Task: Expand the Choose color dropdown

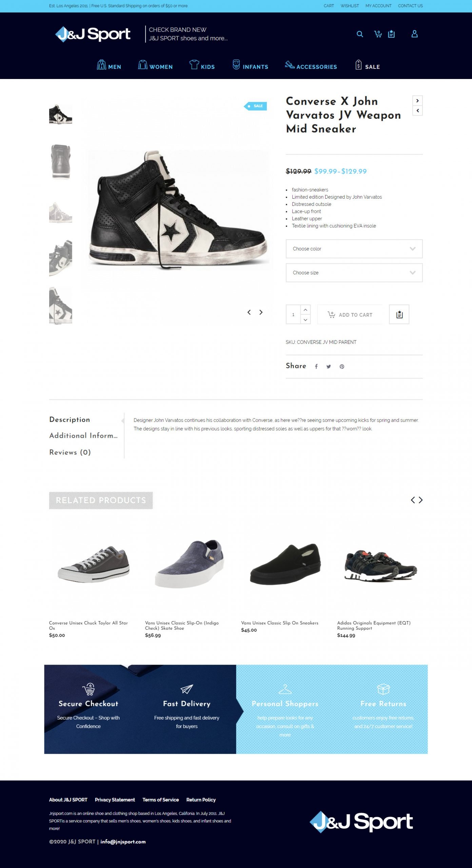Action: pos(354,249)
